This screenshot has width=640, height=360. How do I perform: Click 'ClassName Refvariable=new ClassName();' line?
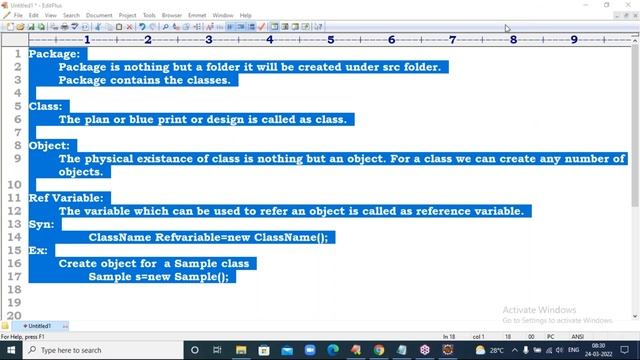(208, 237)
